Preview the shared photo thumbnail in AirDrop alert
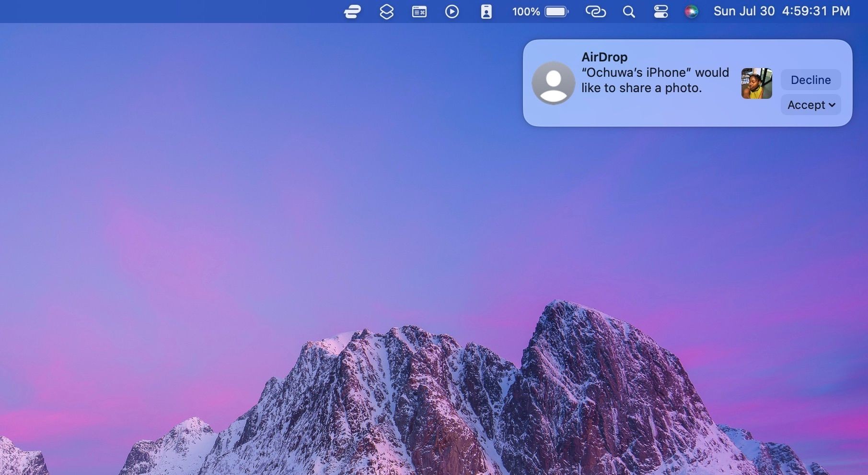Screen dimensions: 868x475 coord(756,83)
